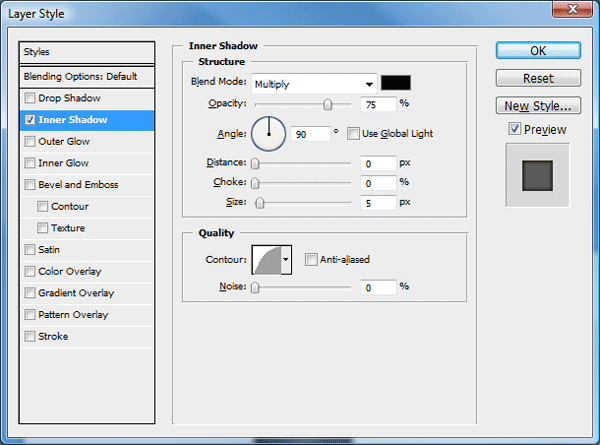Focus the Size value field
This screenshot has height=445, width=600.
(378, 203)
